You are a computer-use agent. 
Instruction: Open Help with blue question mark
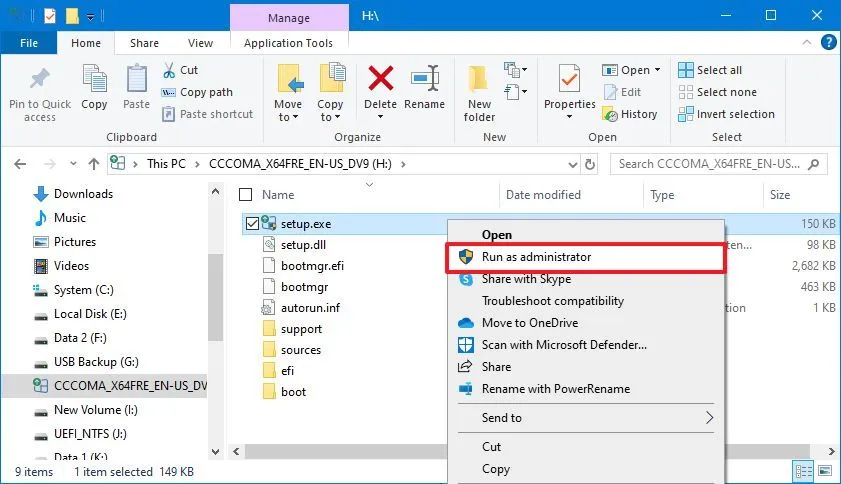[829, 42]
